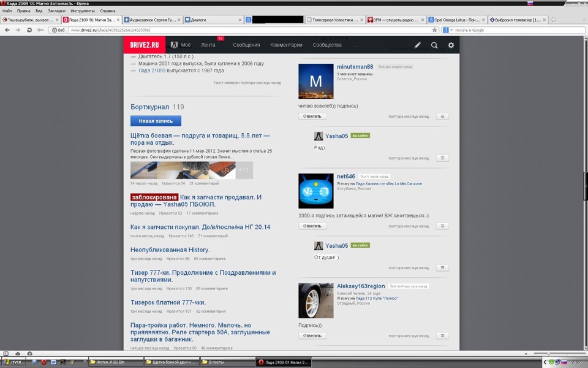Open comment menu for net646's comment
The height and width of the screenshot is (368, 588).
[x=442, y=226]
